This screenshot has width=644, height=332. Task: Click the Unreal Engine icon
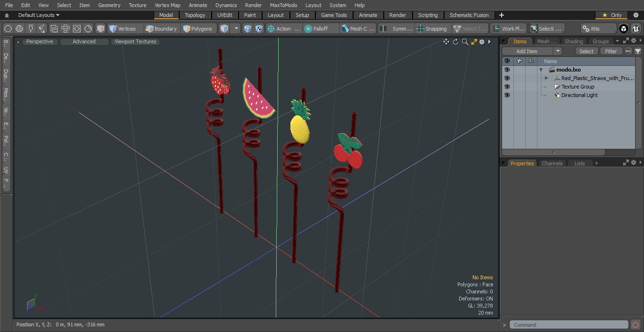coord(636,29)
